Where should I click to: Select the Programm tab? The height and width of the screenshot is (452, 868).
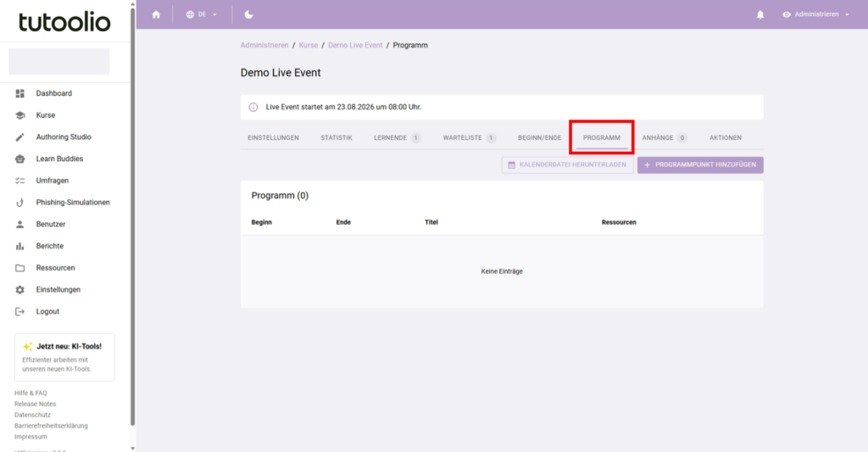(x=601, y=138)
